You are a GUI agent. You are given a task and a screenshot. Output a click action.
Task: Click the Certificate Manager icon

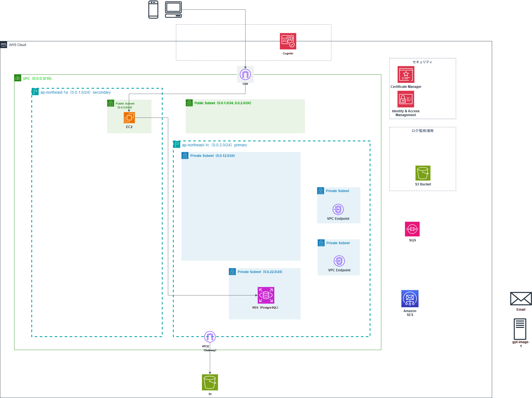coord(406,75)
